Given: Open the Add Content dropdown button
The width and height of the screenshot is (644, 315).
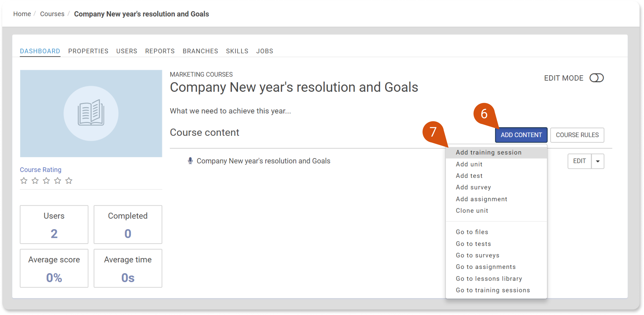Looking at the screenshot, I should point(521,135).
